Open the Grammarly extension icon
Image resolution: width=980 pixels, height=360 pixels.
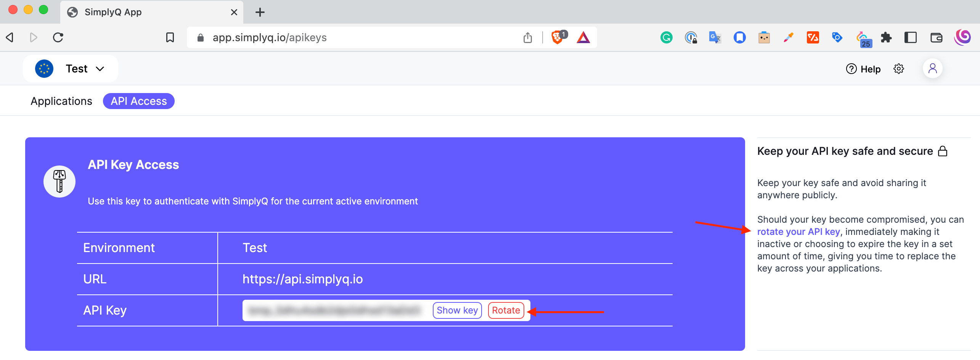pos(667,37)
